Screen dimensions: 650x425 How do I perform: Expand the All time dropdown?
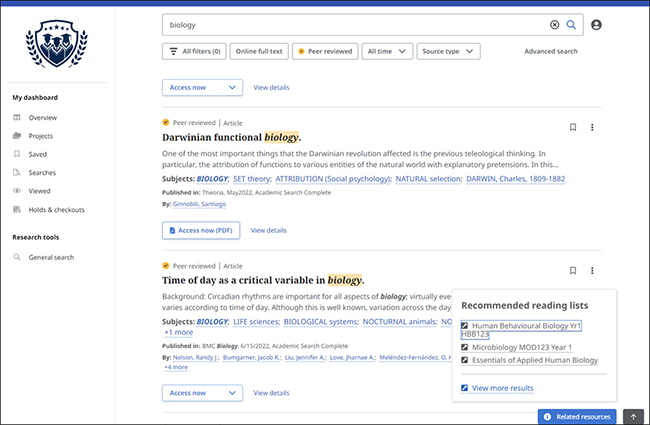tap(387, 51)
